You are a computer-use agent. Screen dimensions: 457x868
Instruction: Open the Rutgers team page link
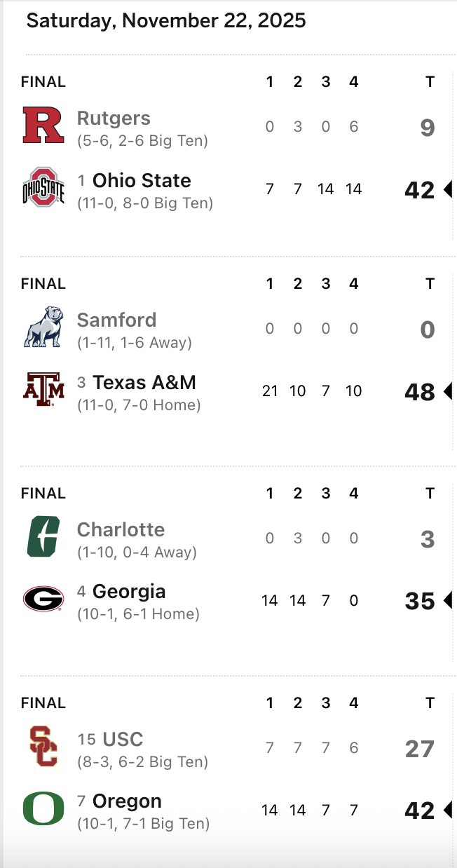click(114, 118)
